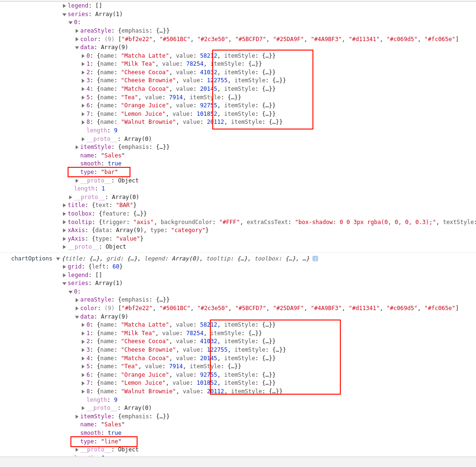Expand the Cheese Brownie data entry
Viewport: 476px width, 467px height.
(x=83, y=80)
